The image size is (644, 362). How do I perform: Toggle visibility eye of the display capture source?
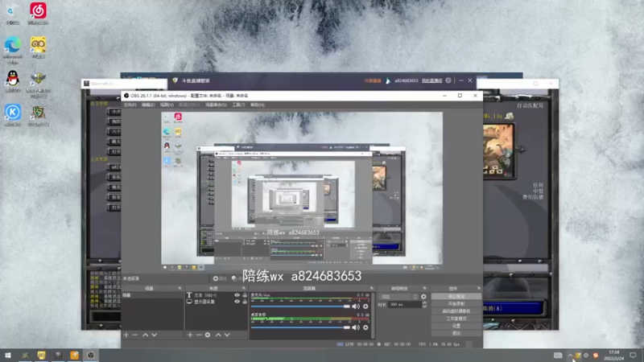click(237, 302)
